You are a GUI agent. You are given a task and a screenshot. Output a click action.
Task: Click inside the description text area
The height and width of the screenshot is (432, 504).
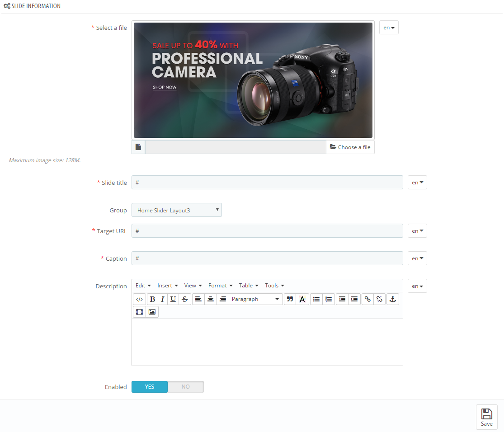(267, 343)
